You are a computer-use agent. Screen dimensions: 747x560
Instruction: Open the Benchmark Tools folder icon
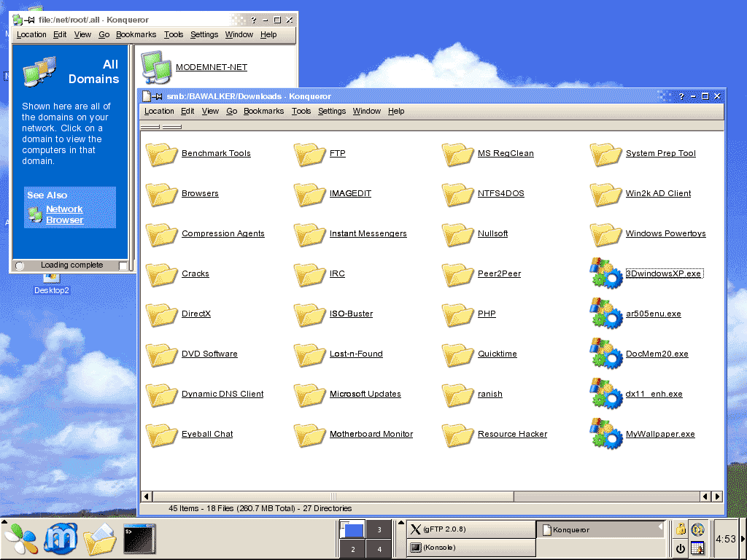[161, 154]
